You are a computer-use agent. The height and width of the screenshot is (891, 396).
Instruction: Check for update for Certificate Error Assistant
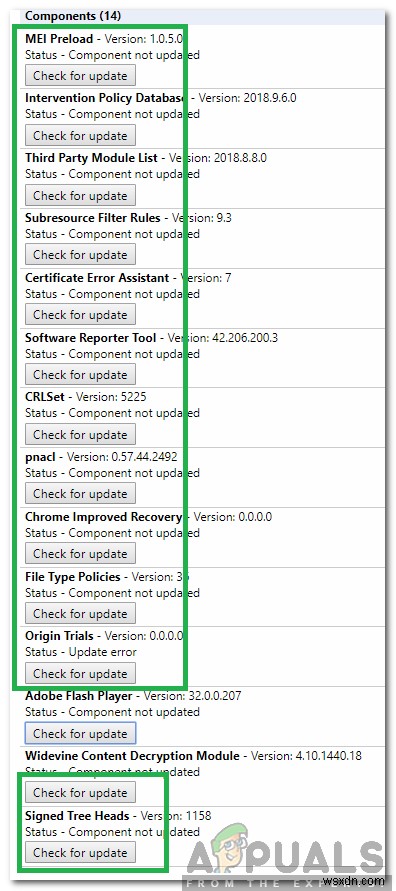point(80,315)
